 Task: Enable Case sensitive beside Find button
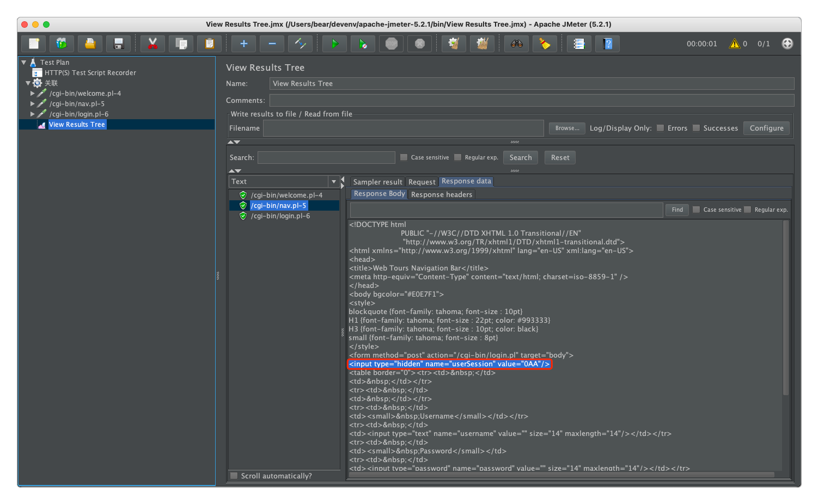tap(696, 210)
